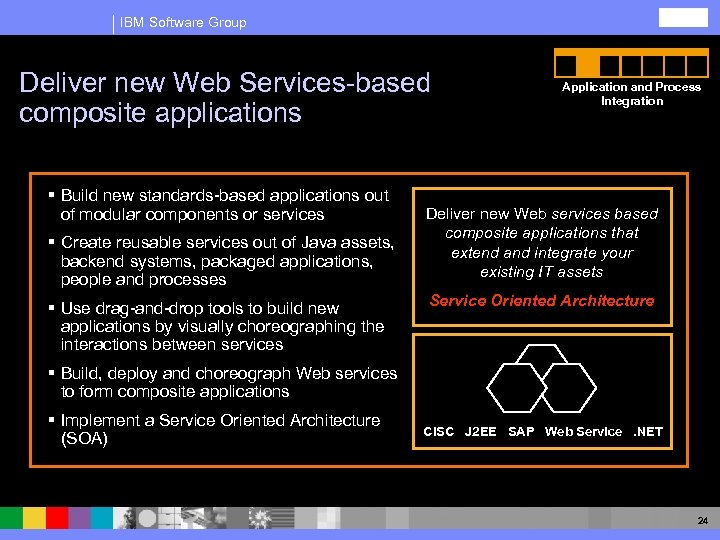Click the "J2EE" label
Screen dimensions: 720x540
(x=480, y=432)
